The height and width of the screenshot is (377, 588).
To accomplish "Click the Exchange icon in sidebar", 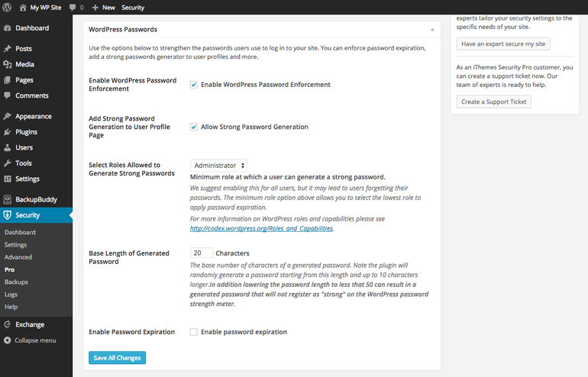I will 7,324.
